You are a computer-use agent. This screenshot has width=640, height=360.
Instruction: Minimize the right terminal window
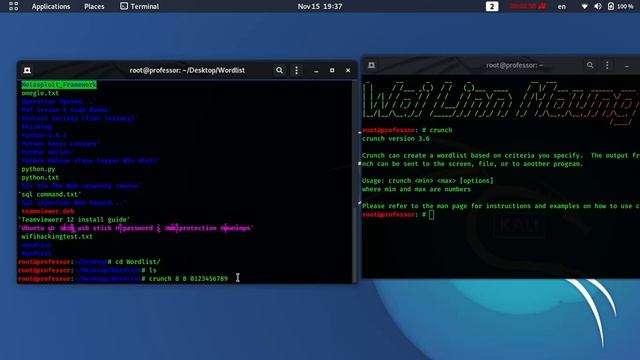point(627,66)
